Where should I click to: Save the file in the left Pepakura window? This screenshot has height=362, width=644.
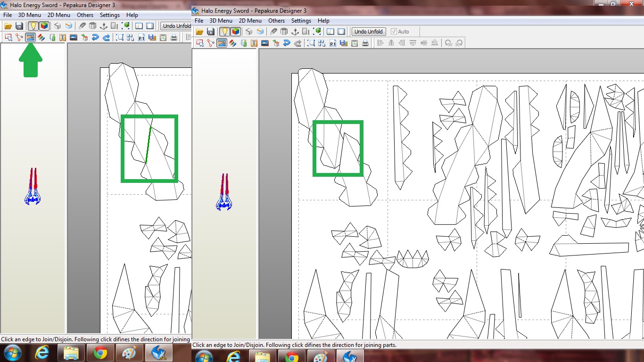(x=19, y=26)
